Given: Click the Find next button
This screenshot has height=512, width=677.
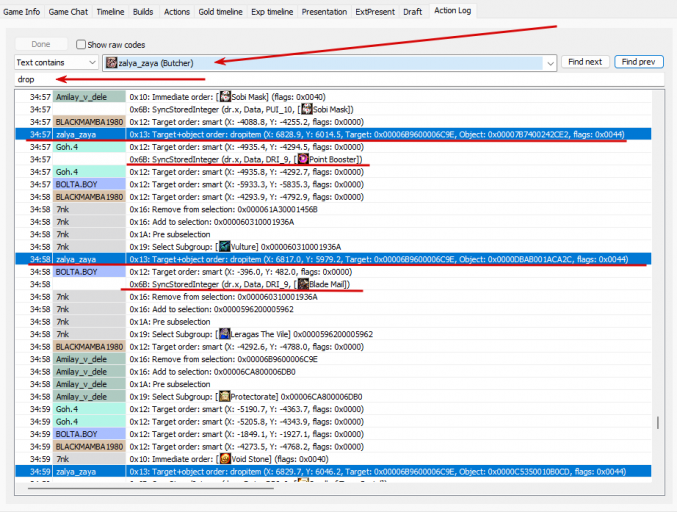Looking at the screenshot, I should tap(585, 62).
